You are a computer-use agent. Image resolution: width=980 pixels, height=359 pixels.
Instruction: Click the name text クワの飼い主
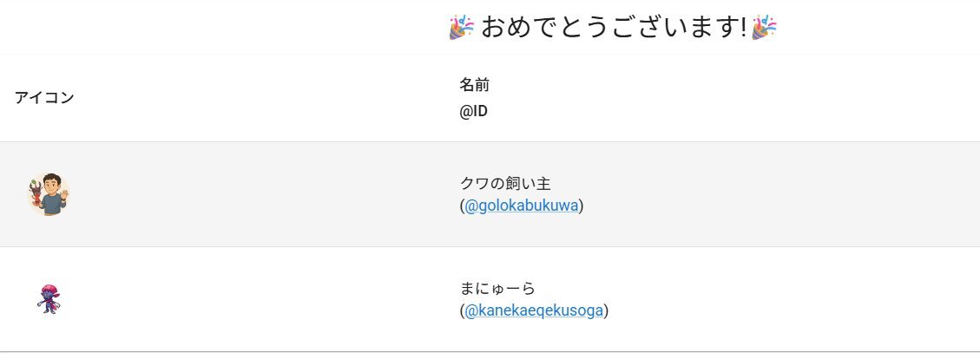coord(505,183)
